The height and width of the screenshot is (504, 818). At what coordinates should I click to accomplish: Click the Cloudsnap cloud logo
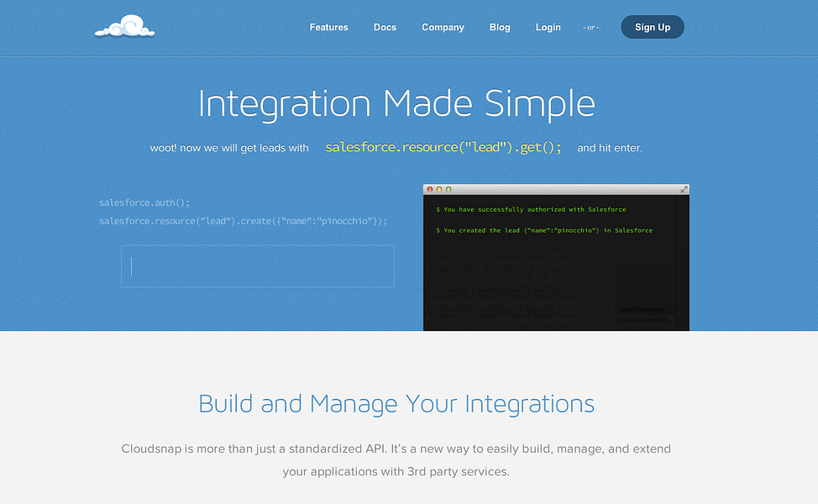[x=124, y=26]
